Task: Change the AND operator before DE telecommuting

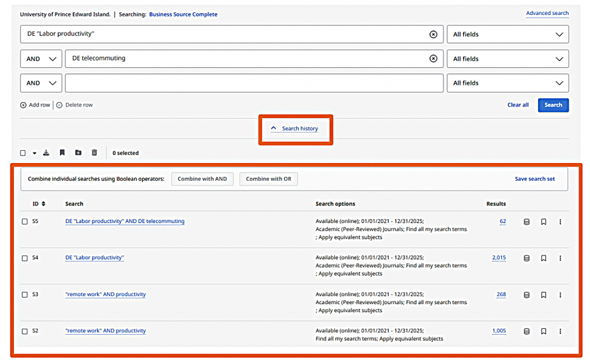Action: click(x=41, y=59)
